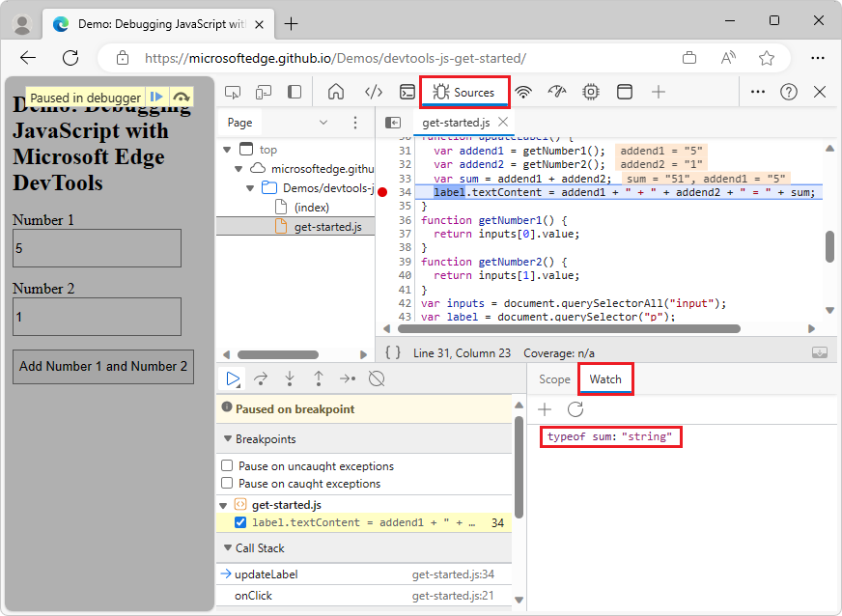
Task: Open the Page navigator dropdown
Action: pos(323,123)
